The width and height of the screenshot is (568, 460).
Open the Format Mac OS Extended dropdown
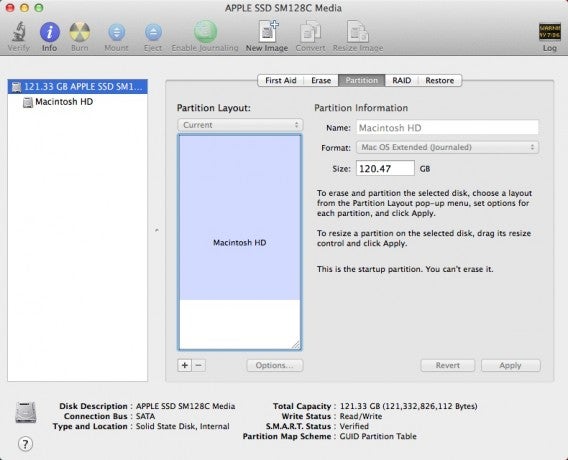[x=447, y=147]
